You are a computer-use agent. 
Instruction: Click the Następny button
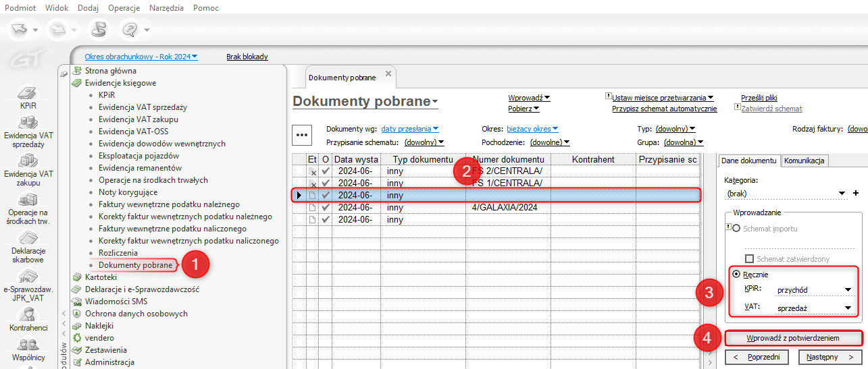829,356
